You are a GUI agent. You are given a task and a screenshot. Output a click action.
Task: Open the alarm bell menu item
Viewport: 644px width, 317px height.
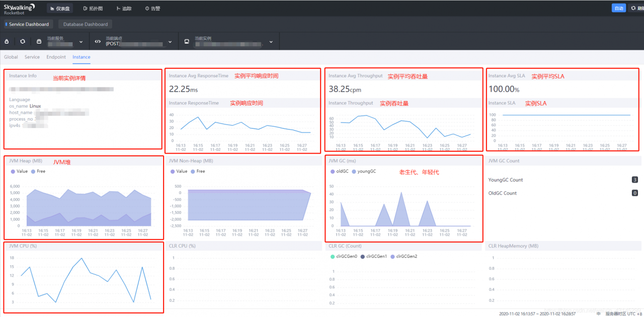152,9
